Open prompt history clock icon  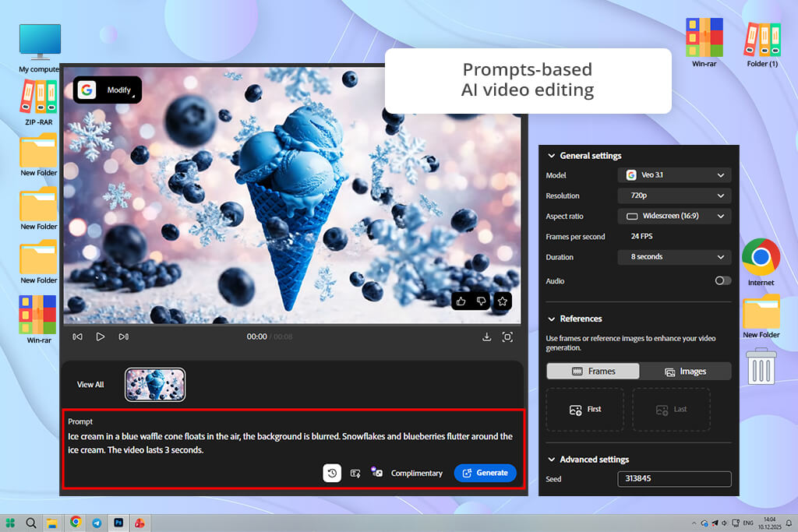click(332, 473)
